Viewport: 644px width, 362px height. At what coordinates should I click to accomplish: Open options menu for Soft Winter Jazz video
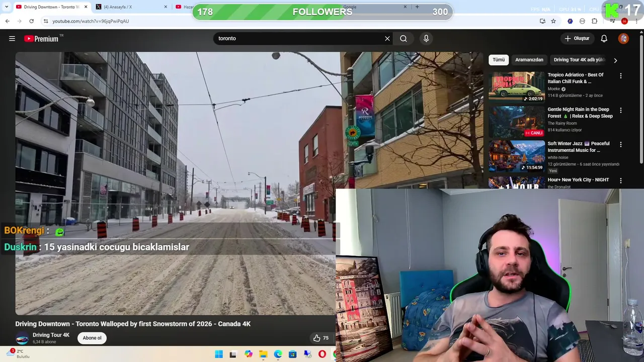tap(620, 144)
